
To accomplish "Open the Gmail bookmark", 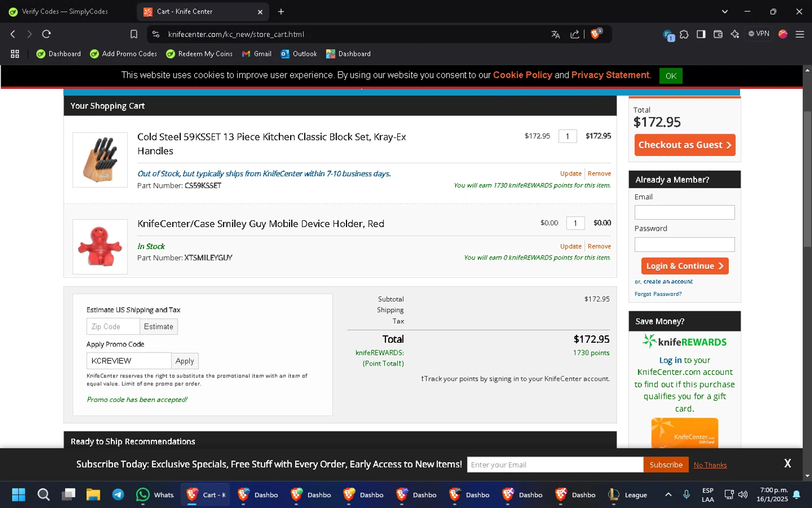I will [x=257, y=54].
